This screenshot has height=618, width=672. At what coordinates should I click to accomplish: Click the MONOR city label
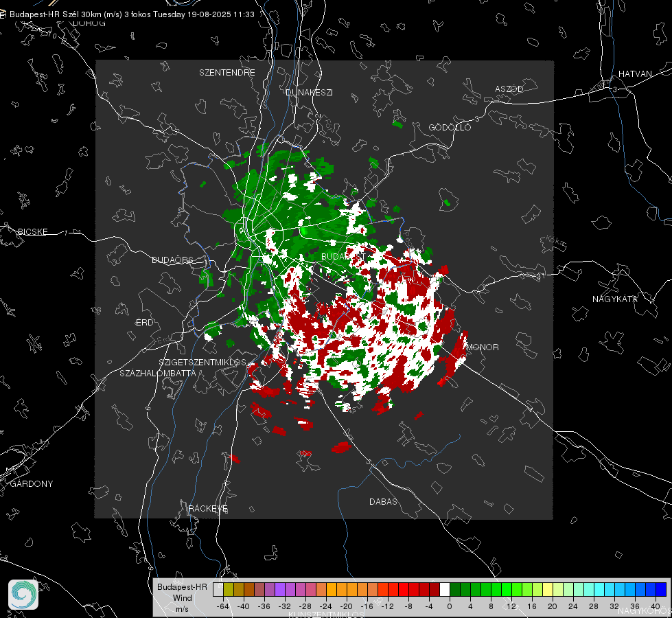483,347
